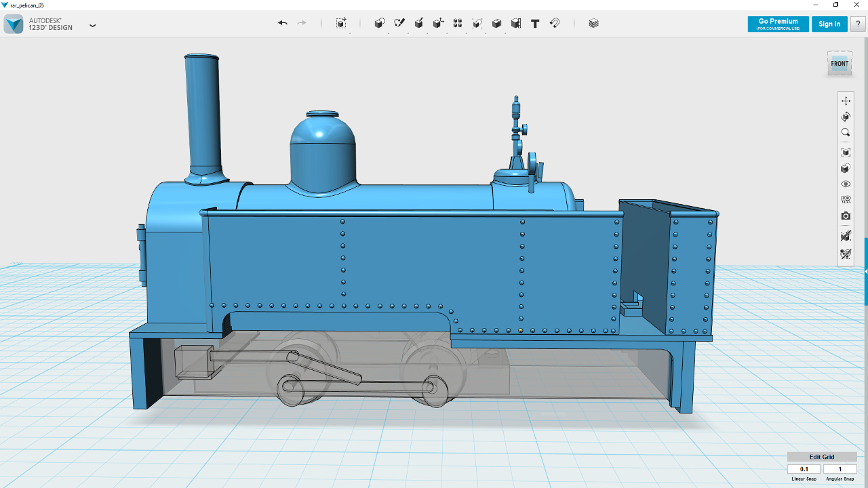This screenshot has height=488, width=868.
Task: Select the Orbit navigation tool
Action: point(846,117)
